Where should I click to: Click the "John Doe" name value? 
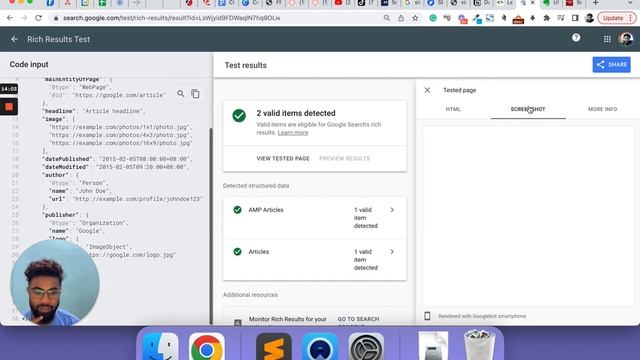click(x=95, y=191)
